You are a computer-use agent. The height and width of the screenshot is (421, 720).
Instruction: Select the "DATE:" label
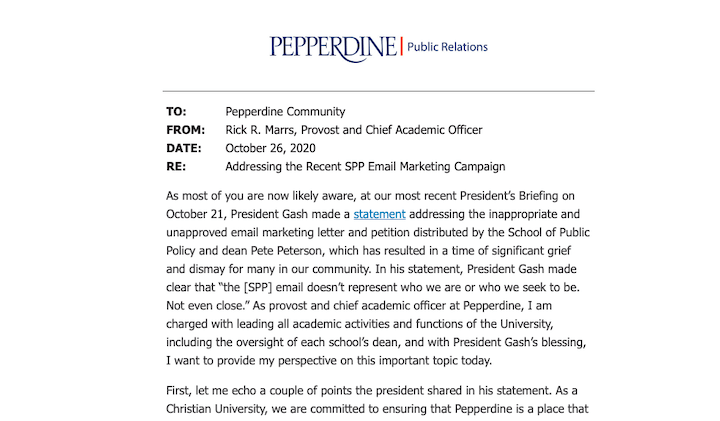[184, 148]
